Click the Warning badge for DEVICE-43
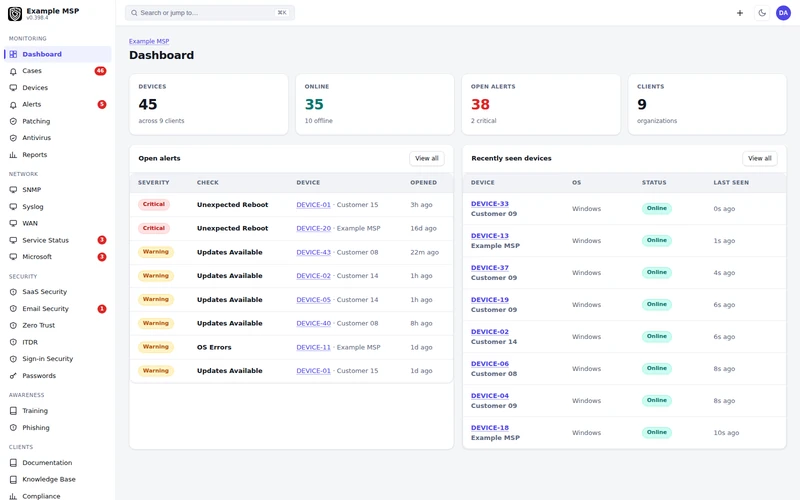The height and width of the screenshot is (500, 800). pos(156,252)
